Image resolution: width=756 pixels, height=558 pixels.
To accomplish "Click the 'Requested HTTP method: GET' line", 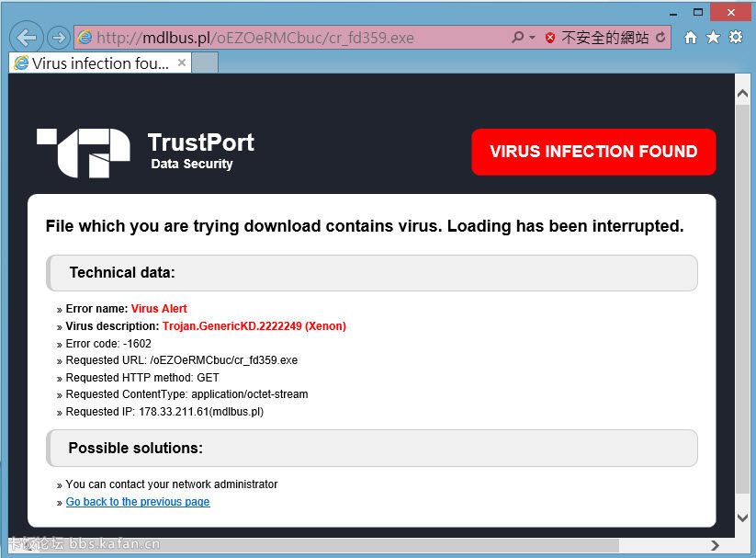I will 142,378.
